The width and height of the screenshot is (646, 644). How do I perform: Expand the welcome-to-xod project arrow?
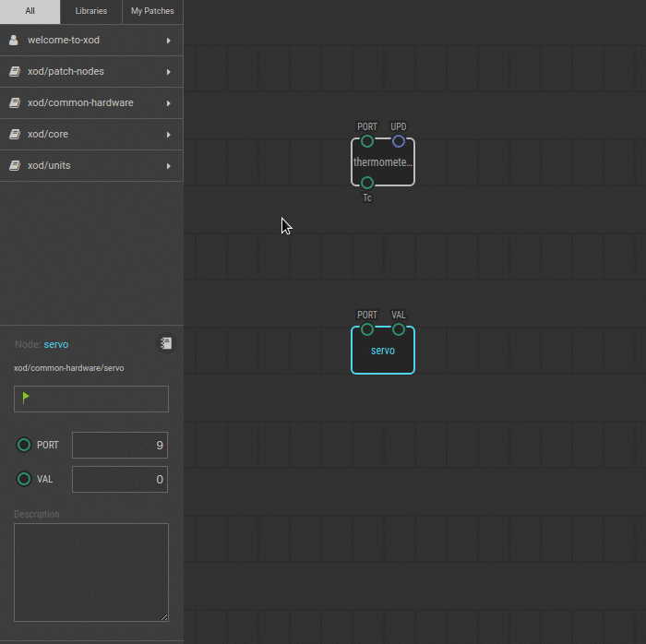coord(168,41)
